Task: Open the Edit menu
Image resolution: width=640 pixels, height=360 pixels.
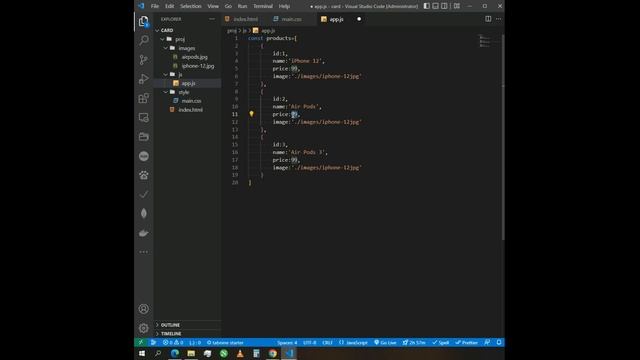Action: 169,6
